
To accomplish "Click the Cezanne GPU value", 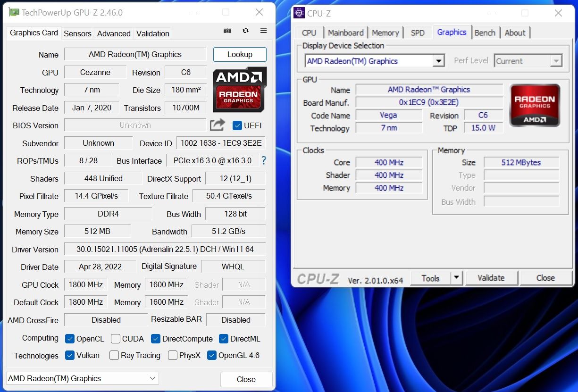I will tap(95, 72).
